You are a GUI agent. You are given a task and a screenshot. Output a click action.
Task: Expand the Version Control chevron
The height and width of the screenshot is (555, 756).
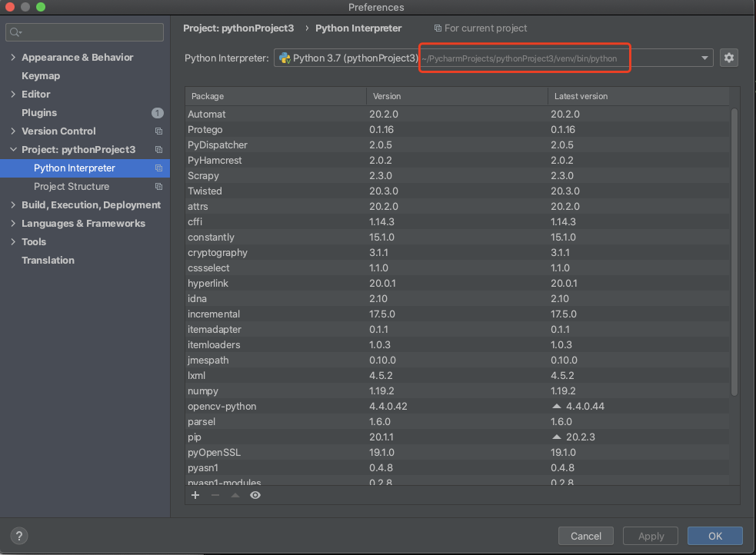[x=13, y=131]
